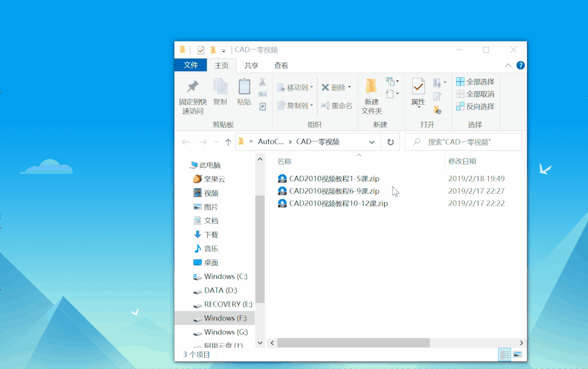Switch to the Home (主页) tab
The image size is (588, 369).
(221, 65)
